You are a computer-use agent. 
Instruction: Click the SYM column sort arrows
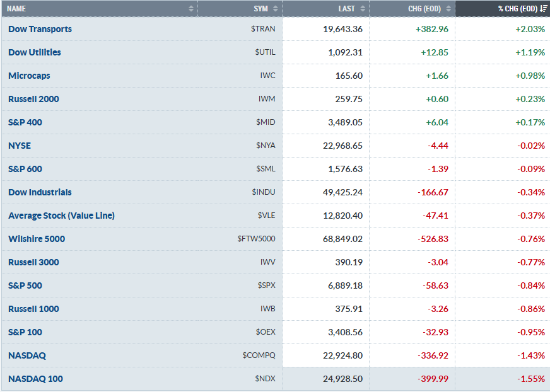[x=276, y=9]
